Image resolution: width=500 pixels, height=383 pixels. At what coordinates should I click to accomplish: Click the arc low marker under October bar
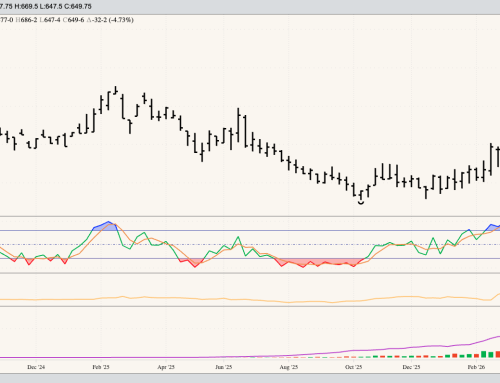361,202
